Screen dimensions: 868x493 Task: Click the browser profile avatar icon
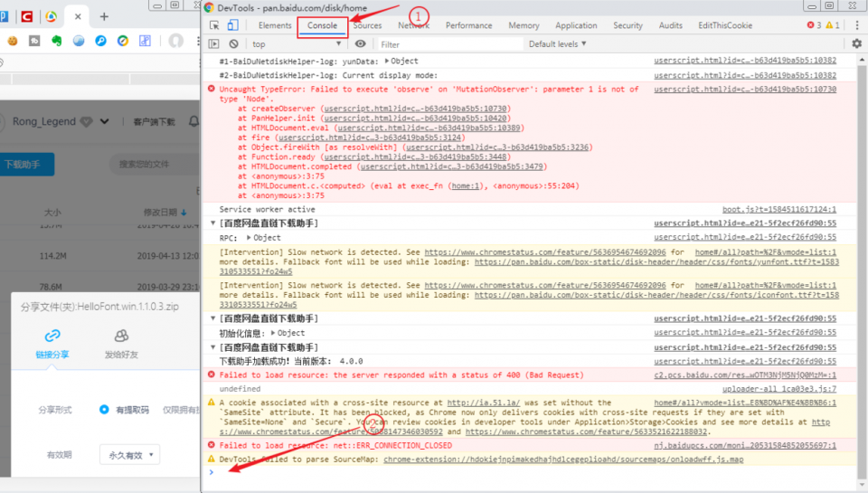coord(176,41)
